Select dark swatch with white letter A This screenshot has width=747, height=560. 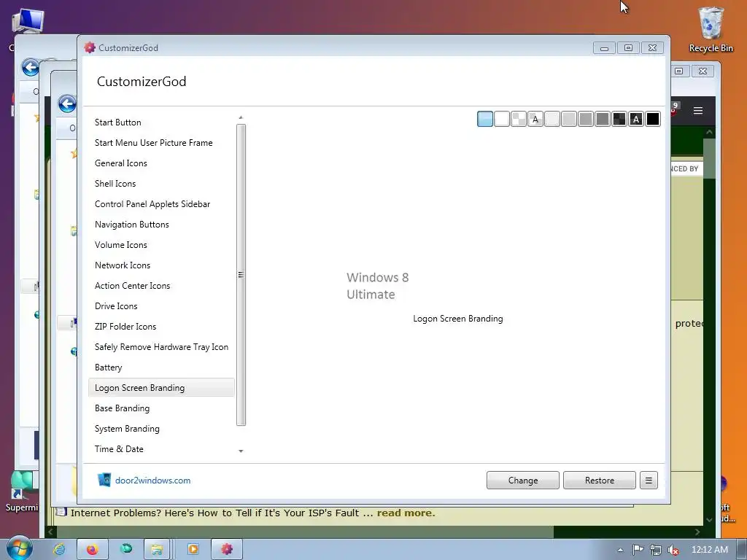(x=636, y=119)
